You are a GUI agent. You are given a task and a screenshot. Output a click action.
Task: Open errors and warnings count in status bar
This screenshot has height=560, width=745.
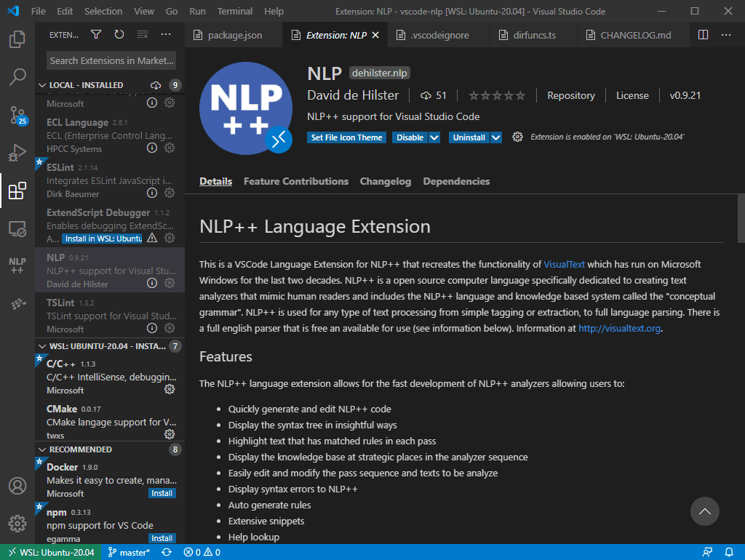coord(202,552)
